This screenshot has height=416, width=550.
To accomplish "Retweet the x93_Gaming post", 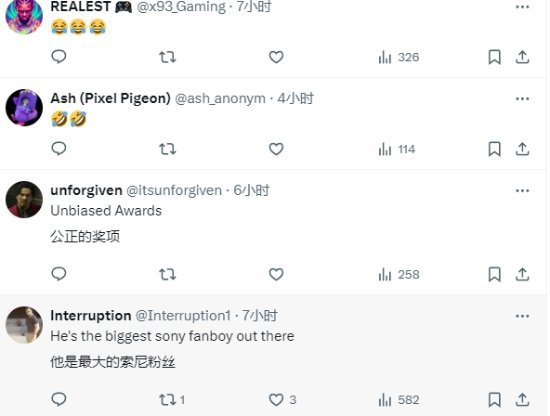I will 167,57.
